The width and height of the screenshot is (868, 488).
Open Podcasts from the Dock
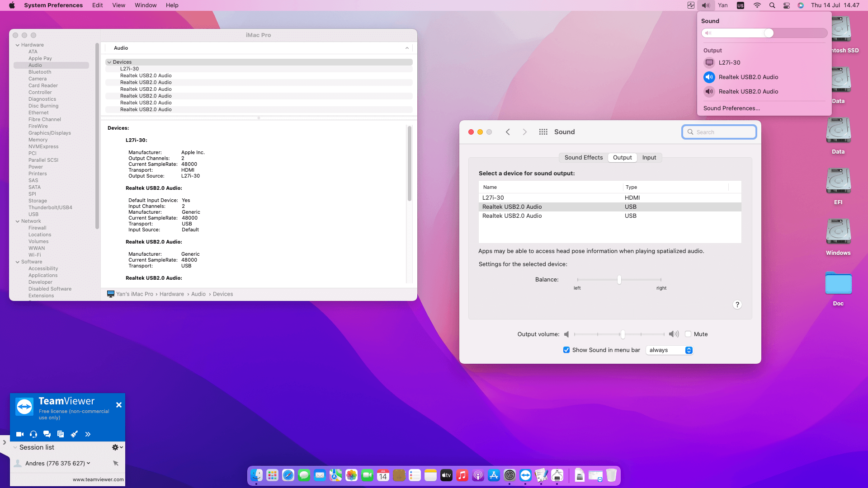[478, 475]
